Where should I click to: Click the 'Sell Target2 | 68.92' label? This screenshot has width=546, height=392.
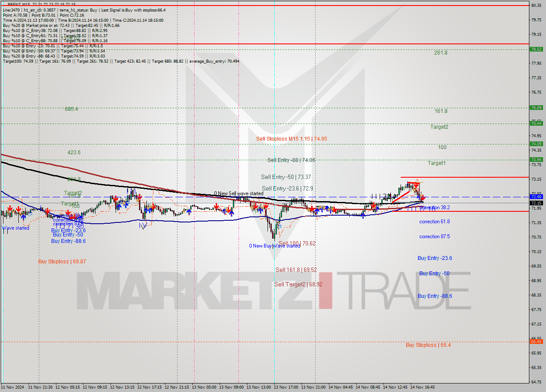click(x=298, y=284)
